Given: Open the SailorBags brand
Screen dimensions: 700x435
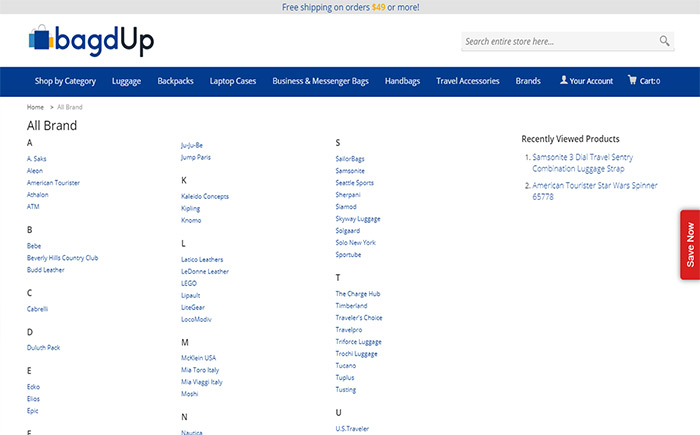Looking at the screenshot, I should tap(350, 159).
